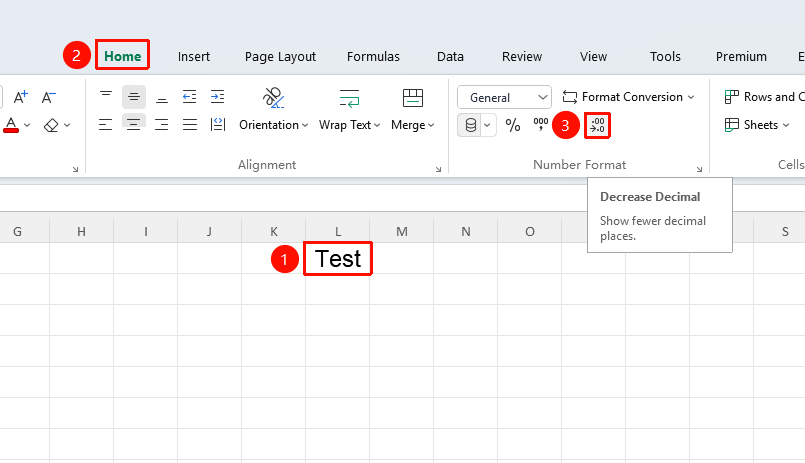Select column J header

click(x=209, y=232)
